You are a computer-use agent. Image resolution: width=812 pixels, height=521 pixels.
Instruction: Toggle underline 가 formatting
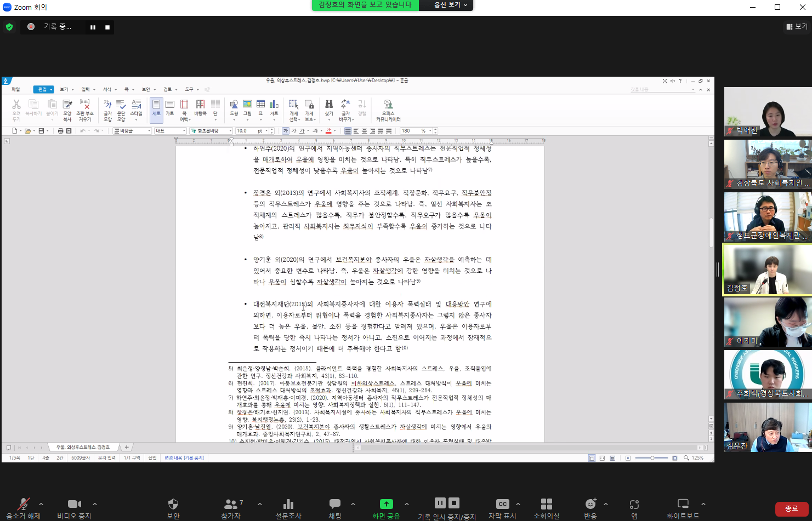302,131
